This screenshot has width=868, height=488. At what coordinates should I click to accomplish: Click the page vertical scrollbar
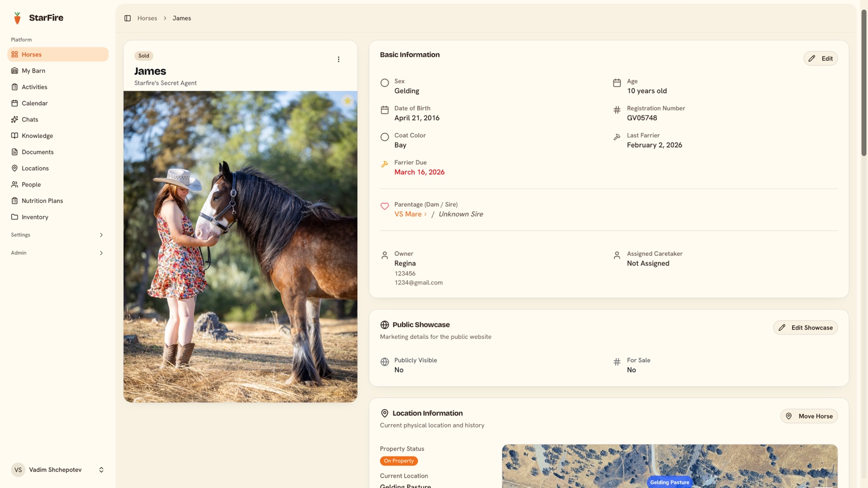click(864, 83)
